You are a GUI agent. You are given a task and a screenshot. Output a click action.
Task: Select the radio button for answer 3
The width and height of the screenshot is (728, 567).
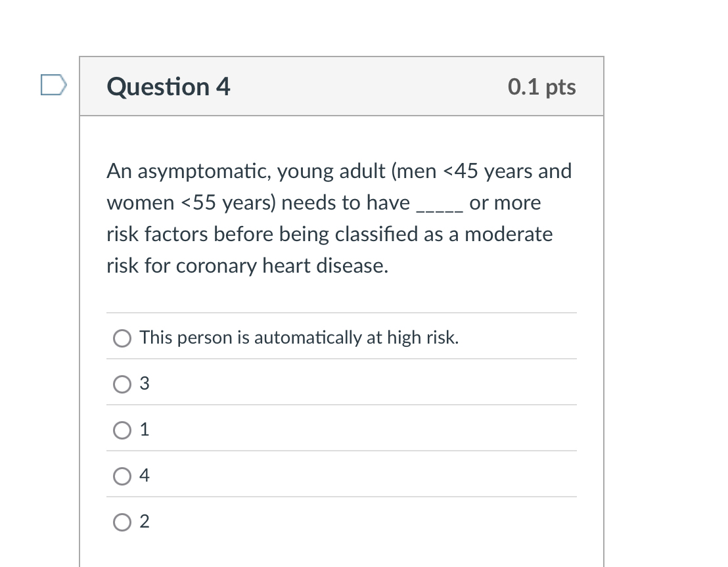[122, 384]
